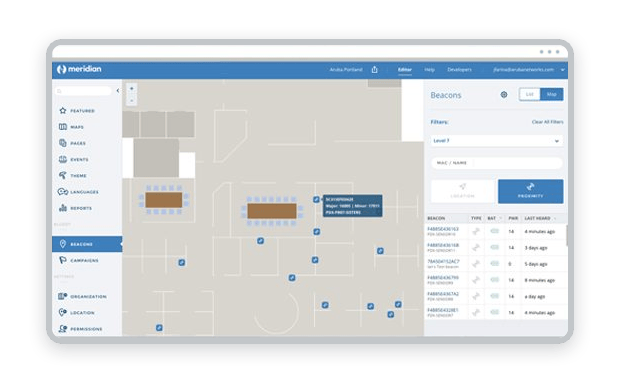Click Clear All Filters link
The height and width of the screenshot is (382, 620).
tap(547, 122)
